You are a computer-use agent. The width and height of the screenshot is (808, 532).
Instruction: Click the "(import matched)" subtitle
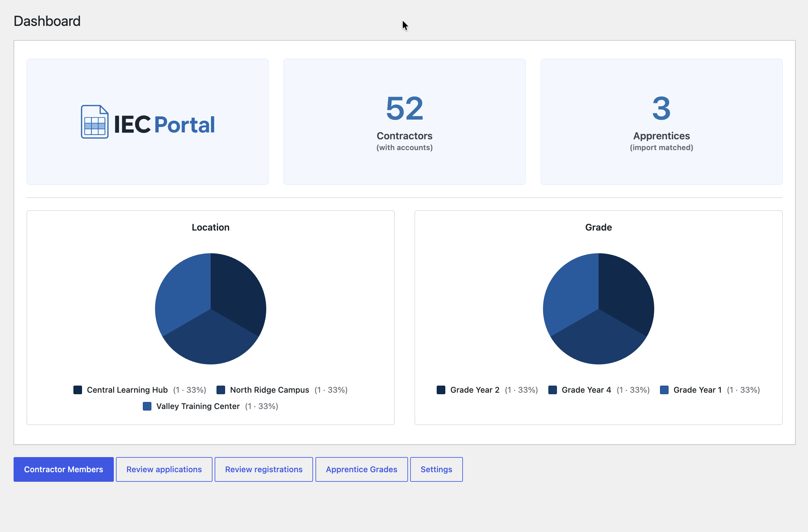pos(661,148)
